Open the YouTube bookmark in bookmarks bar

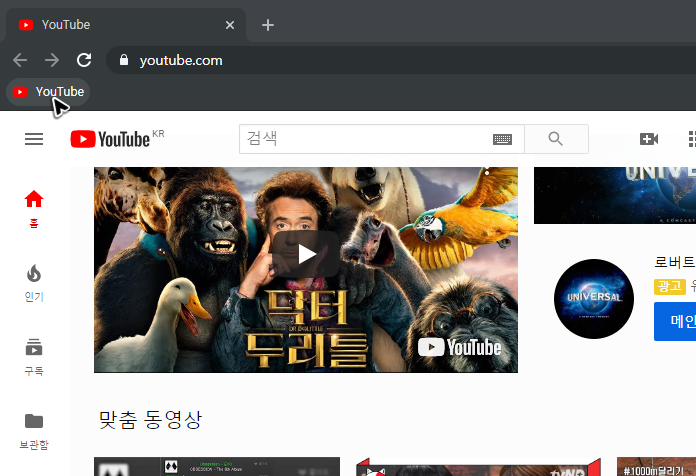[48, 91]
